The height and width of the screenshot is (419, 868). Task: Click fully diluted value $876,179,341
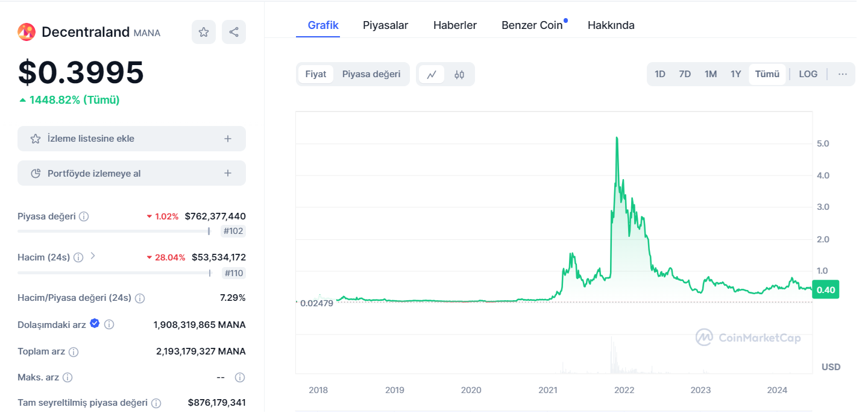[217, 403]
